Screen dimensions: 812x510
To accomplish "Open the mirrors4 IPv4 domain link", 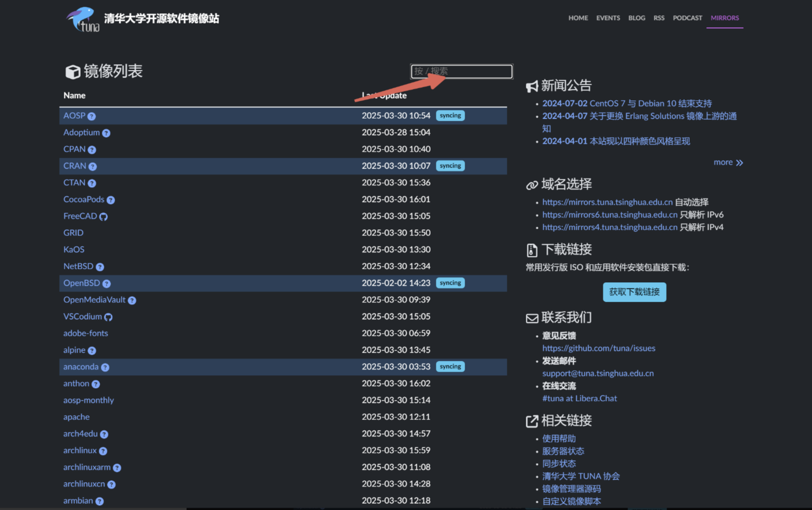I will pyautogui.click(x=610, y=227).
